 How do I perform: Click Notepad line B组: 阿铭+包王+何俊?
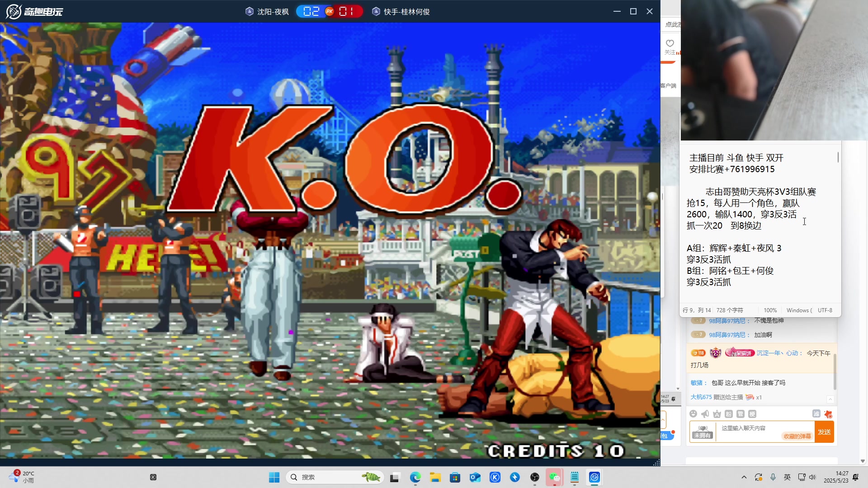click(730, 271)
